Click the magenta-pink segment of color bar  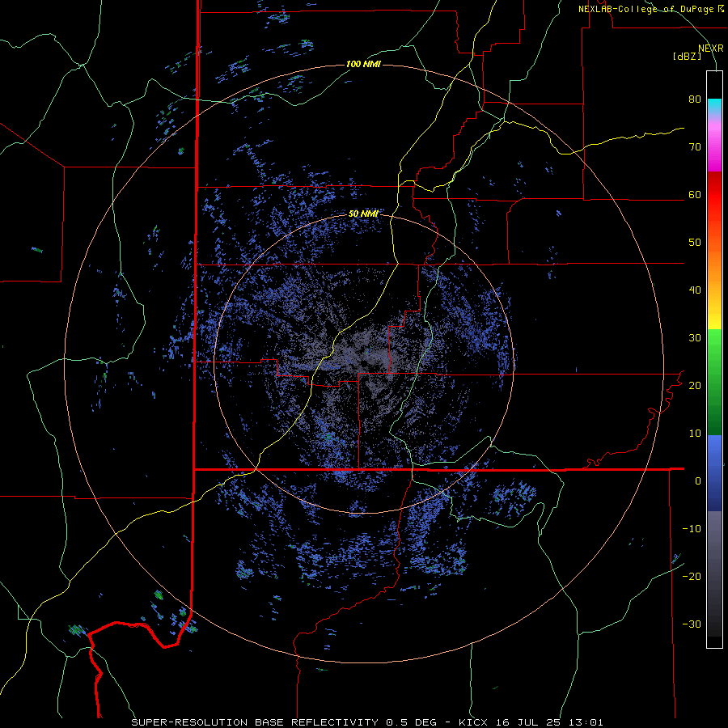(714, 146)
